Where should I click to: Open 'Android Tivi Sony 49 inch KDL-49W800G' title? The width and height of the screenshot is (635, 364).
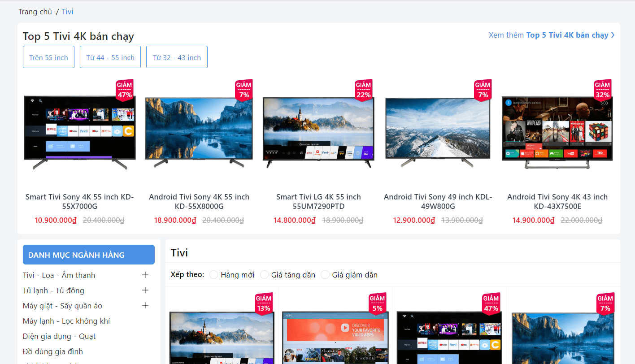coord(438,202)
